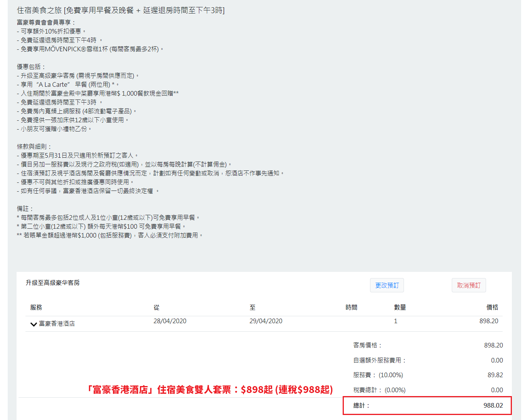The image size is (530, 420).
Task: Click the 時間 column header
Action: 352,307
